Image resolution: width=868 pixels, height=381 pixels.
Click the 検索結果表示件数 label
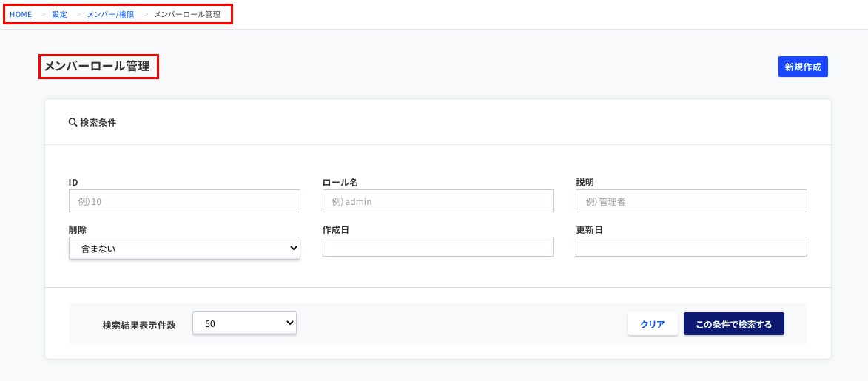(140, 325)
